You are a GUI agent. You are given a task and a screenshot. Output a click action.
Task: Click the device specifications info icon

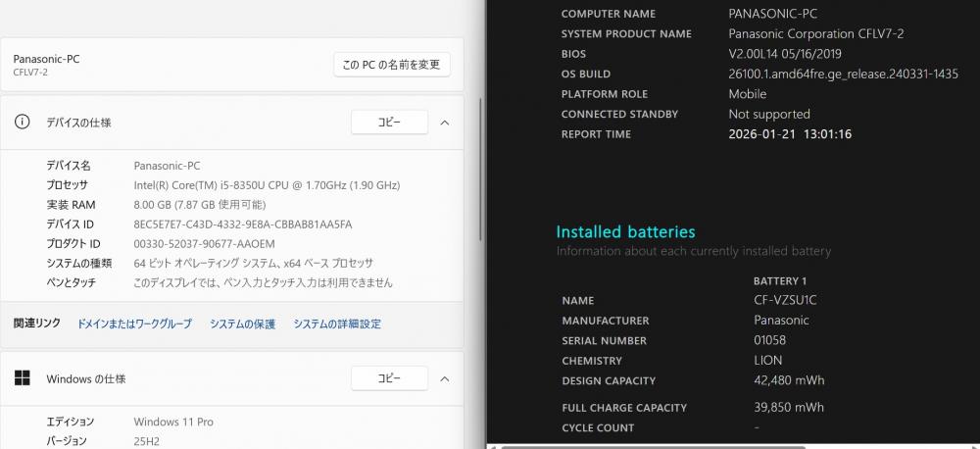[x=22, y=122]
